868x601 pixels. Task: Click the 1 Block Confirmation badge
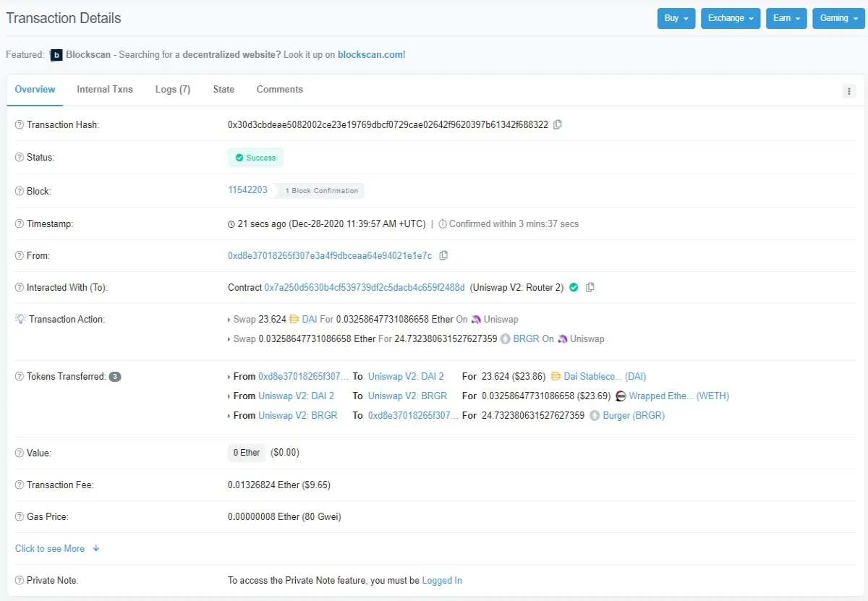pyautogui.click(x=321, y=191)
